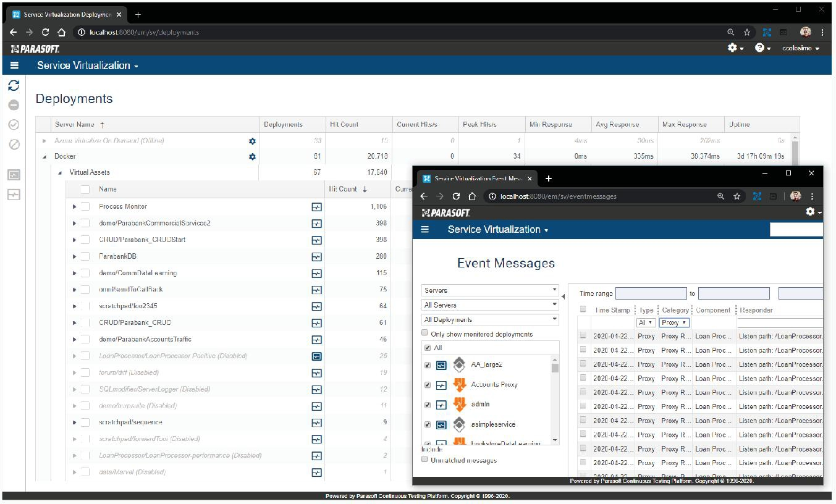This screenshot has width=836, height=504.
Task: Click the Responder column header
Action: coord(756,310)
